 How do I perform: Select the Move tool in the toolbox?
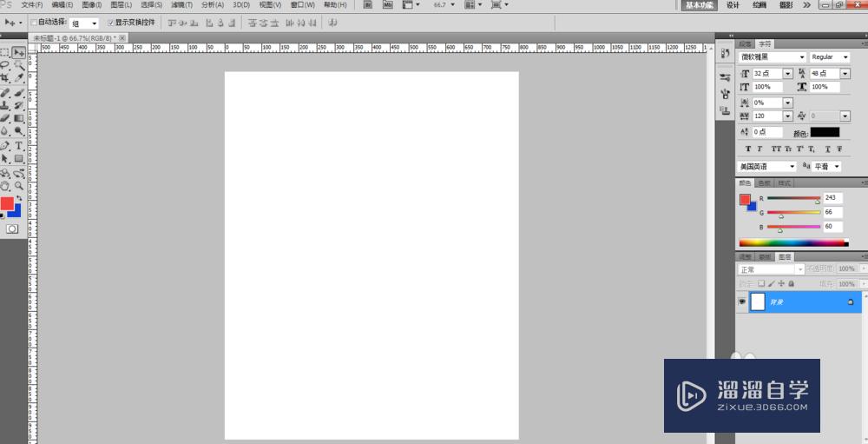pyautogui.click(x=19, y=53)
